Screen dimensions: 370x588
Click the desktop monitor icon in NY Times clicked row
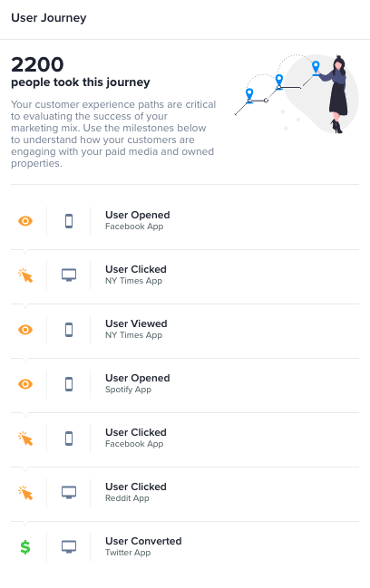[x=69, y=275]
